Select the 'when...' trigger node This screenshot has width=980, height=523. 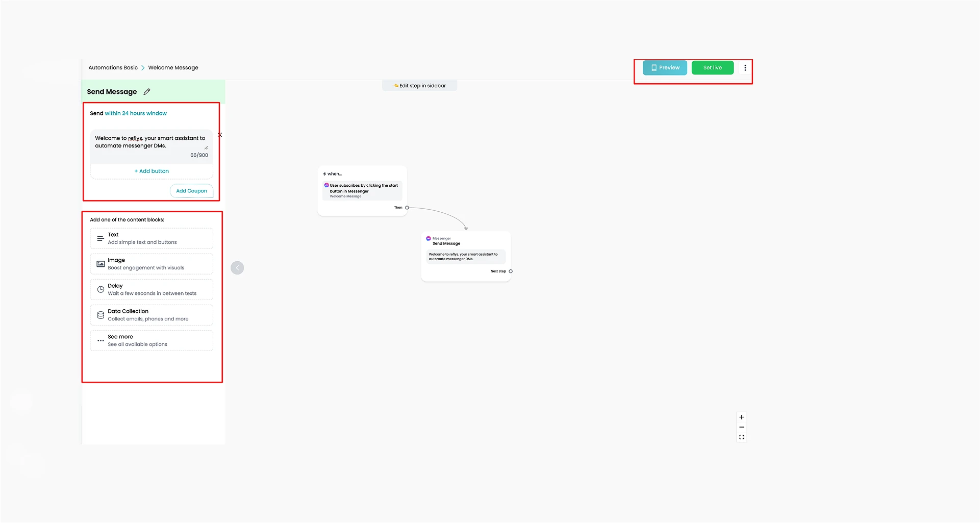pos(362,191)
